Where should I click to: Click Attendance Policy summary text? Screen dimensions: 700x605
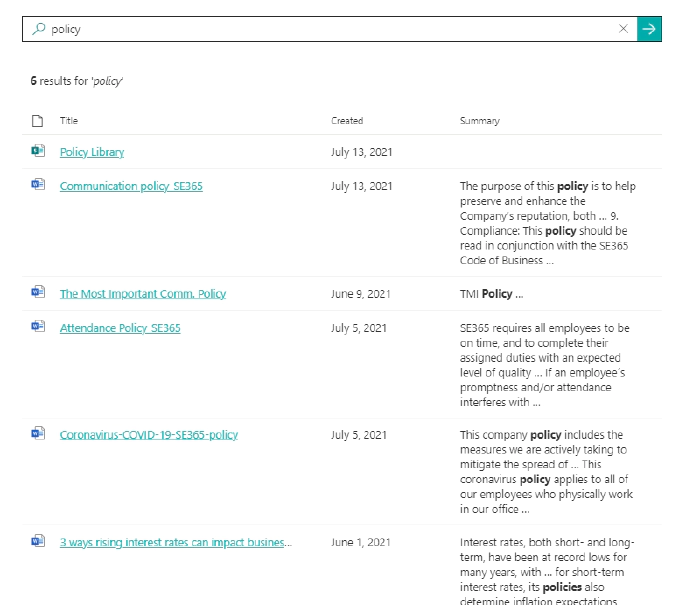(545, 365)
